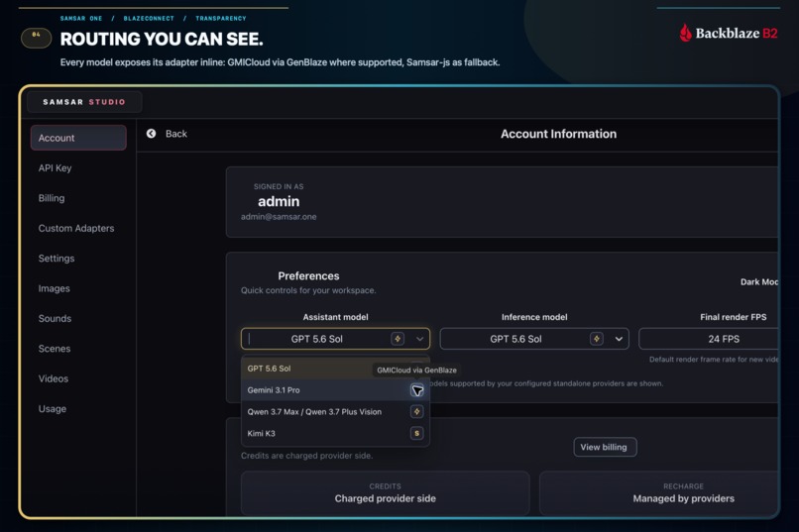The height and width of the screenshot is (532, 799).
Task: Go to API Key in the sidebar
Action: [56, 168]
